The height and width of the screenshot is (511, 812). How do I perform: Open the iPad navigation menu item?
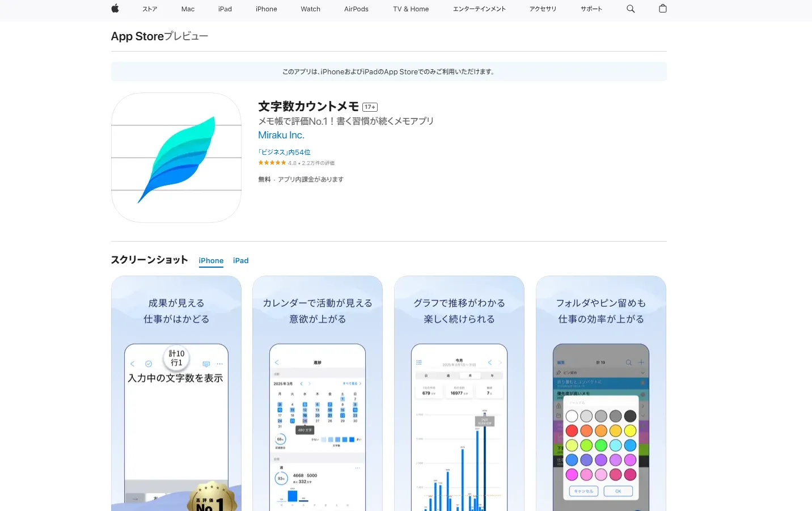[x=225, y=9]
